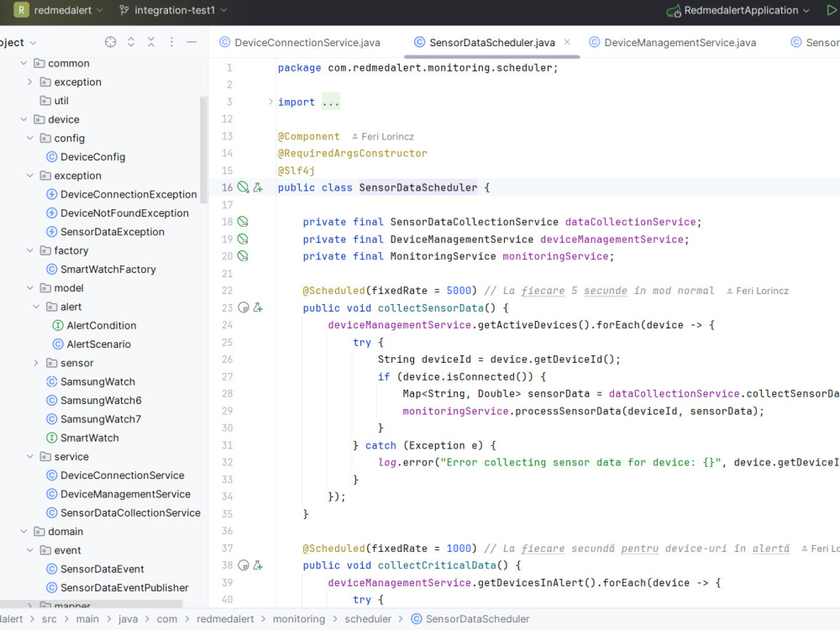Click the second gutter icon on line 23
Viewport: 840px width, 630px height.
[258, 307]
